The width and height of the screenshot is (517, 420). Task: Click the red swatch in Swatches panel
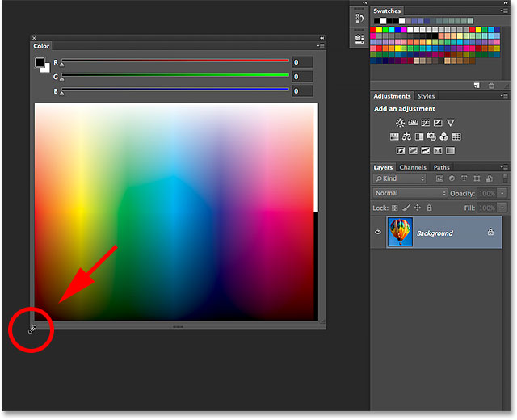click(374, 29)
